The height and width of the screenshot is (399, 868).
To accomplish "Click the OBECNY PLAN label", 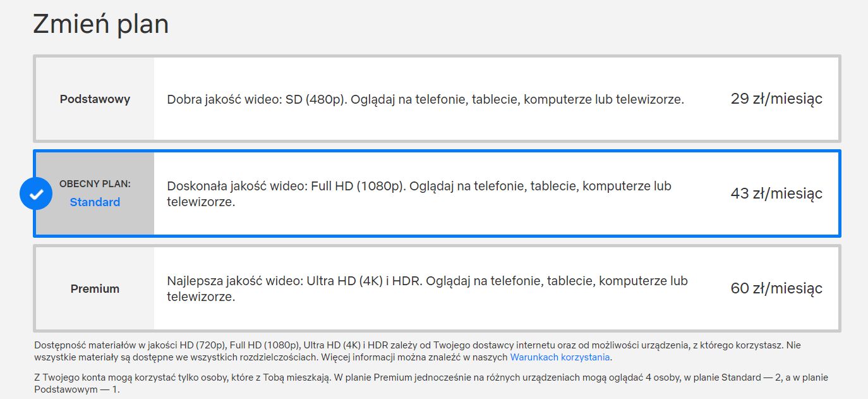I will [x=95, y=183].
